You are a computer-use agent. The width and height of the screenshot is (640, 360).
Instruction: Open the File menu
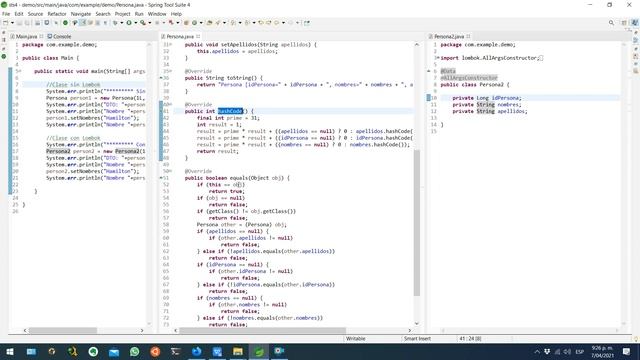pyautogui.click(x=6, y=14)
